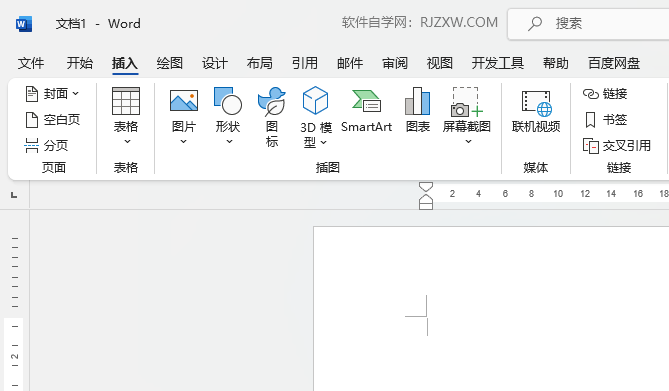Open the 帮助 tab

click(x=556, y=63)
